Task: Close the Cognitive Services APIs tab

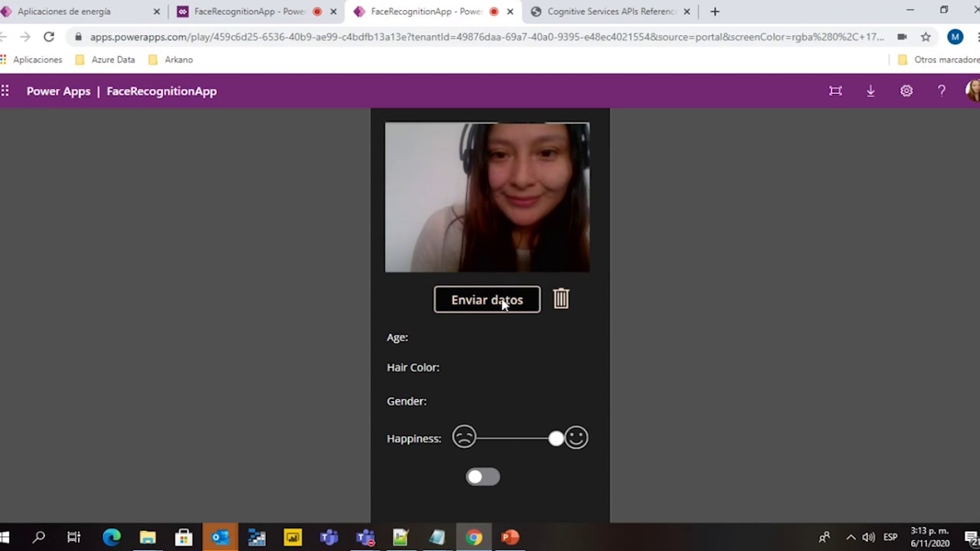Action: pyautogui.click(x=687, y=11)
